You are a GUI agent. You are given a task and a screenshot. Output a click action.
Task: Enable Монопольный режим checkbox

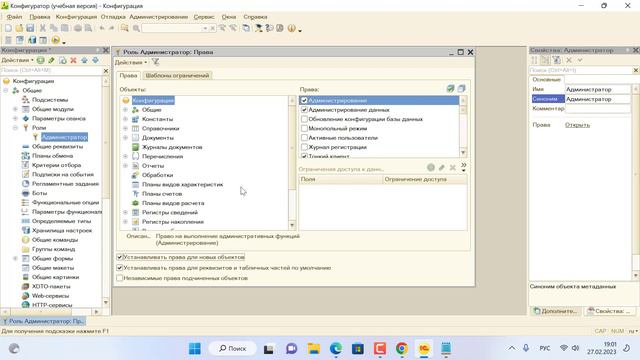(304, 129)
